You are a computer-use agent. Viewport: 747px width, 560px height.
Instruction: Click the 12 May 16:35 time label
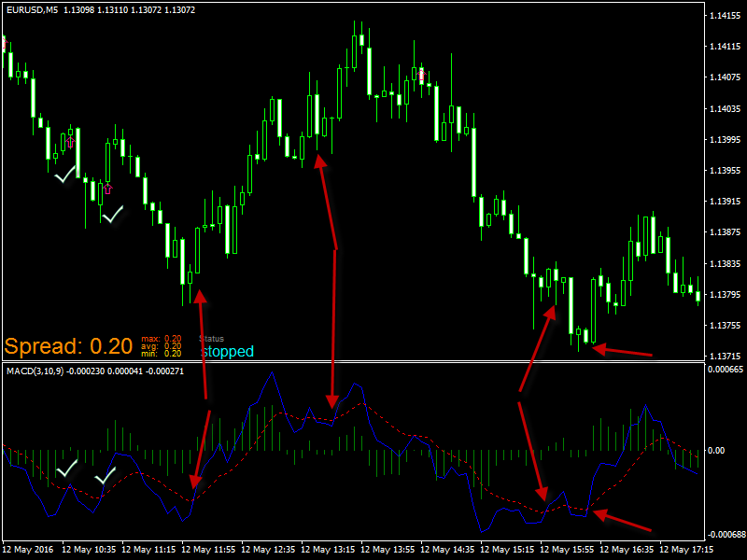[x=627, y=550]
